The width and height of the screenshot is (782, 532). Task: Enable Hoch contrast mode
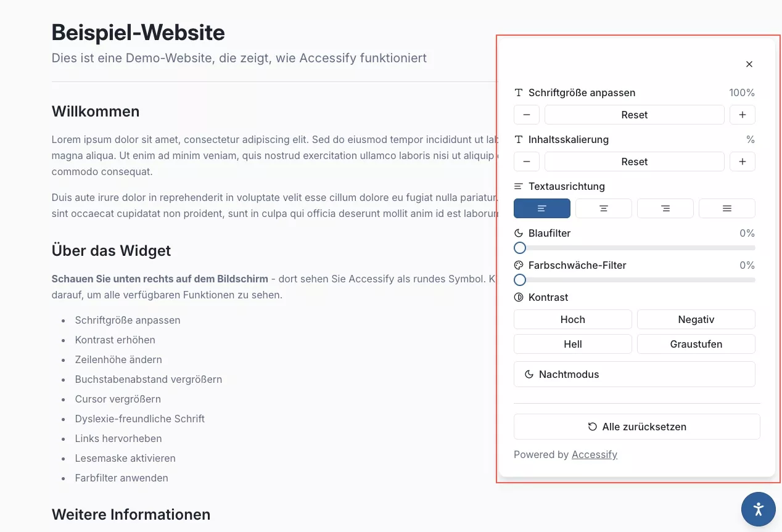573,319
